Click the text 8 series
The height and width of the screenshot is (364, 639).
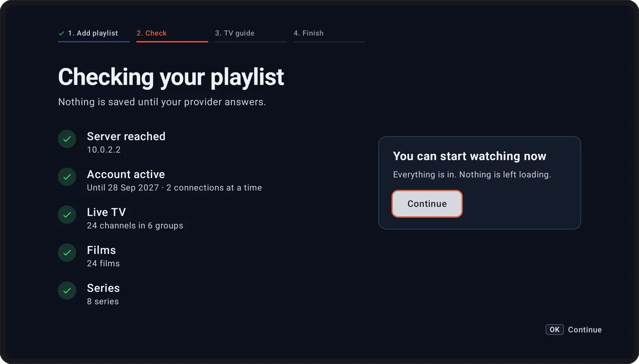tap(103, 302)
